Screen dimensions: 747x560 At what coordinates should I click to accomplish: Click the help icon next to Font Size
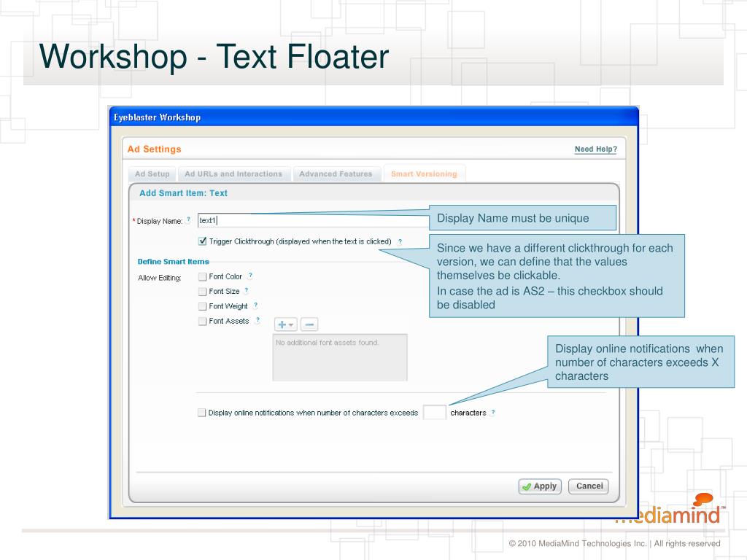[x=247, y=290]
